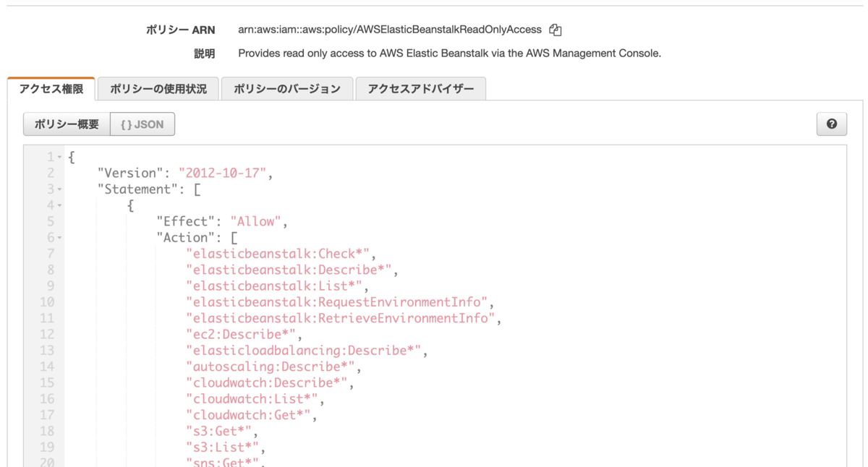The height and width of the screenshot is (467, 868).
Task: Click "cloudwatch:Describe*" on line 15
Action: tap(268, 382)
